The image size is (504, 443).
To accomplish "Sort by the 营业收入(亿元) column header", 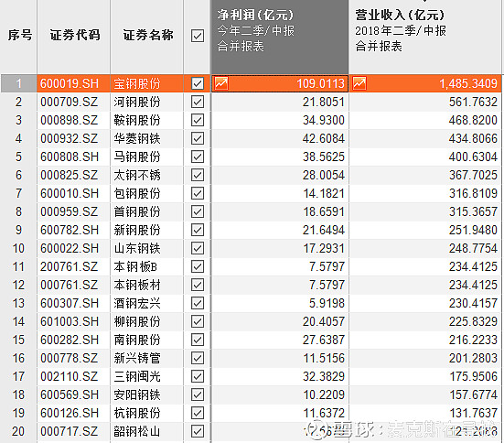I will (x=425, y=37).
